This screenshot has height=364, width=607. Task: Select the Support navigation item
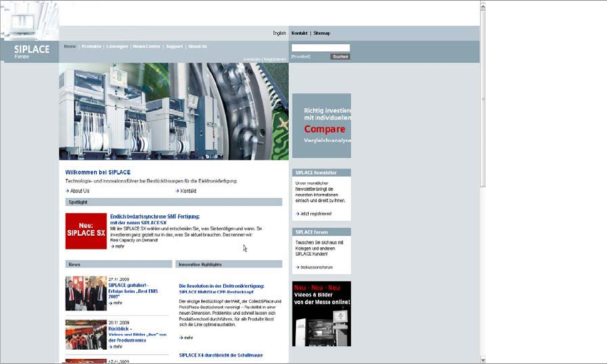[x=174, y=46]
